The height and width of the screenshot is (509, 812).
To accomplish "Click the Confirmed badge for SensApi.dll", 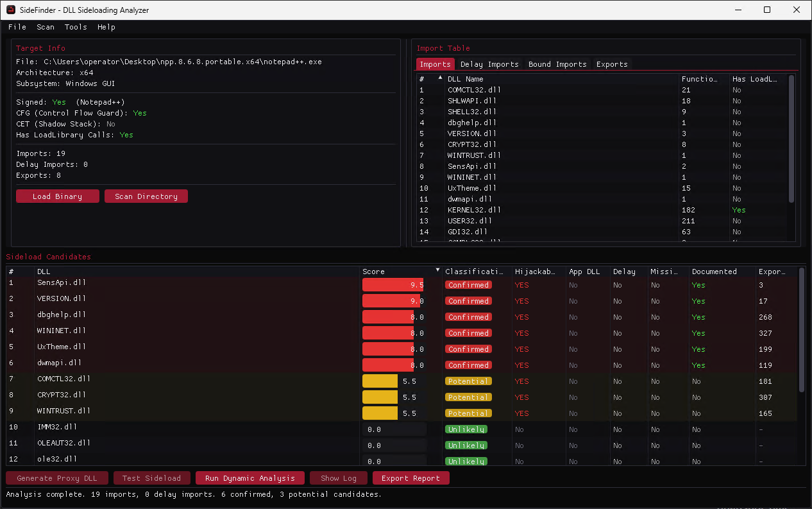I will [x=468, y=285].
